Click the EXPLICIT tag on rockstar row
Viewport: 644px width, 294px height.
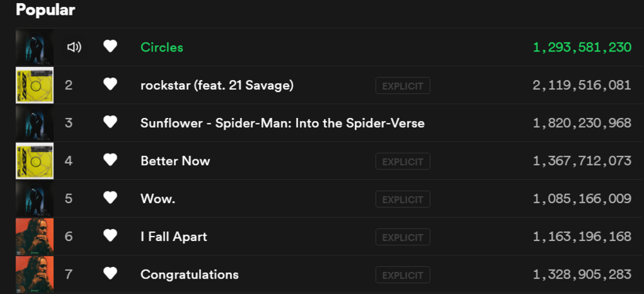[x=403, y=86]
